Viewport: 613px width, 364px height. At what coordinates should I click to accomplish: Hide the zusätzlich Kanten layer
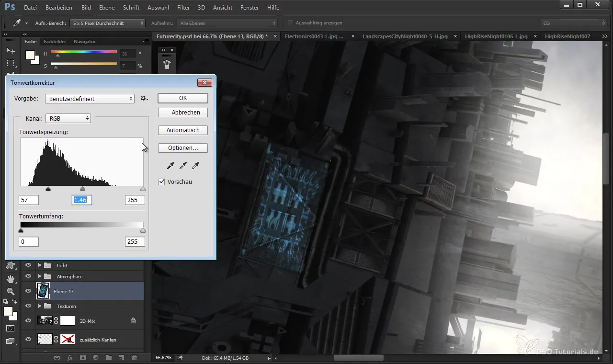(x=28, y=339)
